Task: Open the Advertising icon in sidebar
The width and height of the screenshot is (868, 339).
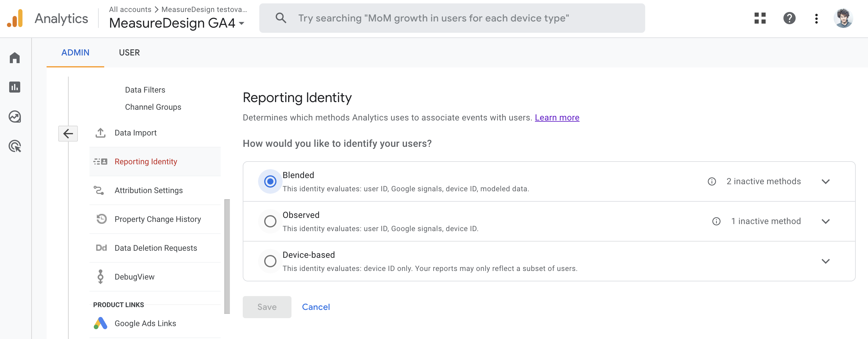Action: click(x=14, y=146)
